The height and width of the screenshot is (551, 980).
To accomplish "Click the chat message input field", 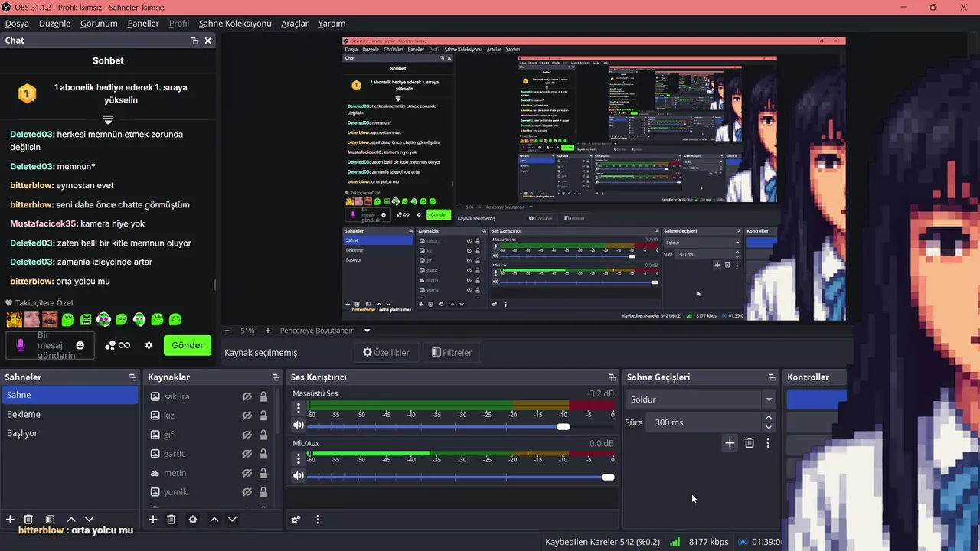I will click(x=51, y=345).
